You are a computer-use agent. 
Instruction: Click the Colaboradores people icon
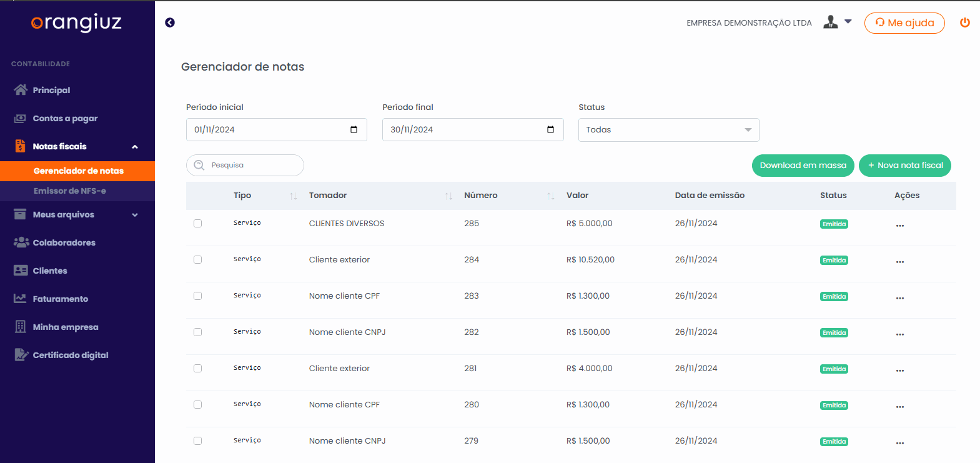(x=21, y=242)
